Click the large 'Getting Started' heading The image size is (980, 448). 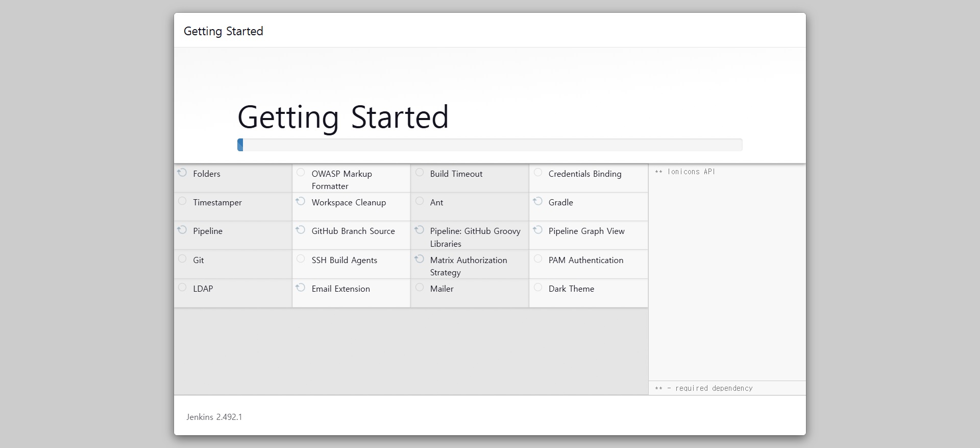pos(343,117)
